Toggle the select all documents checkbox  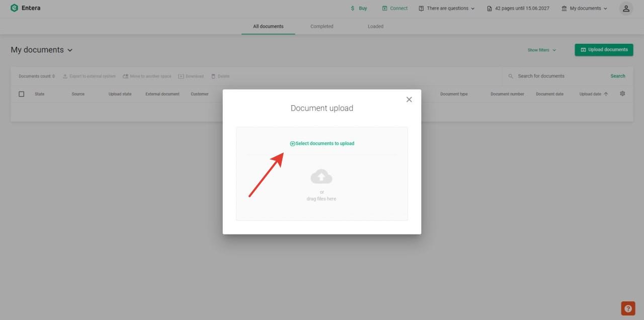(x=21, y=94)
